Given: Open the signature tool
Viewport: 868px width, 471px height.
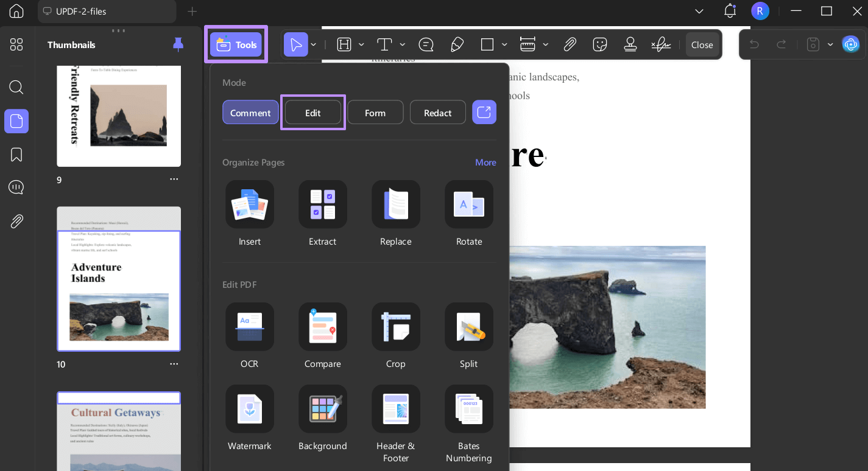Looking at the screenshot, I should click(x=661, y=44).
